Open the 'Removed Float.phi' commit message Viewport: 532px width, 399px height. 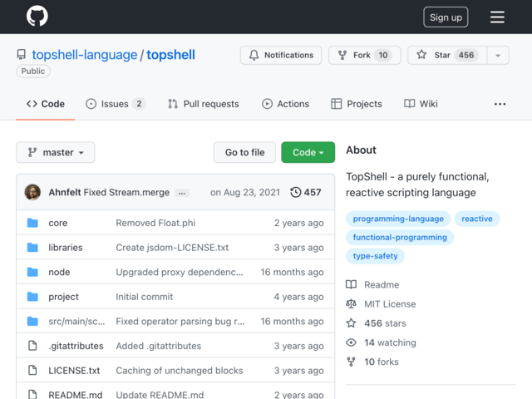click(x=155, y=223)
